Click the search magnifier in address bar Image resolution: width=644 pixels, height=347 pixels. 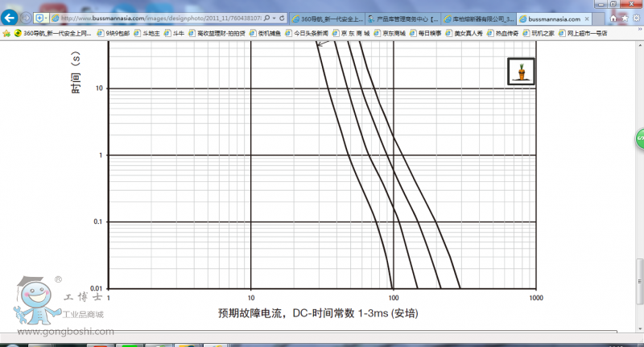pyautogui.click(x=267, y=18)
